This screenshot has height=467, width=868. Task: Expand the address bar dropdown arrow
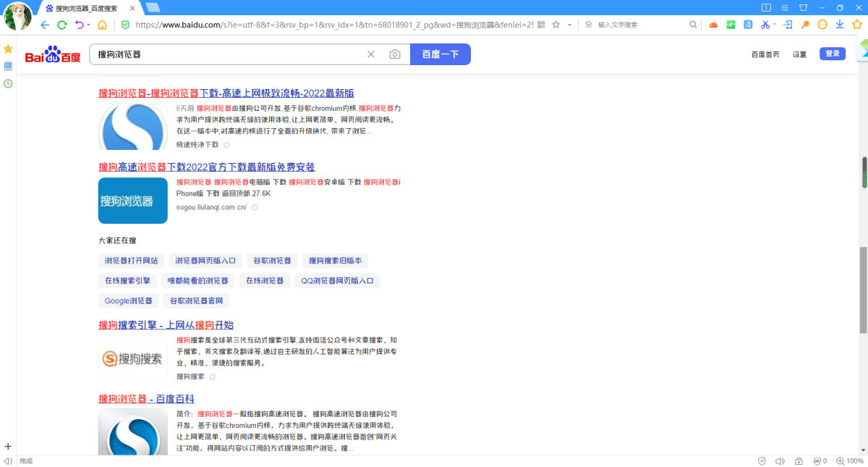pos(569,25)
